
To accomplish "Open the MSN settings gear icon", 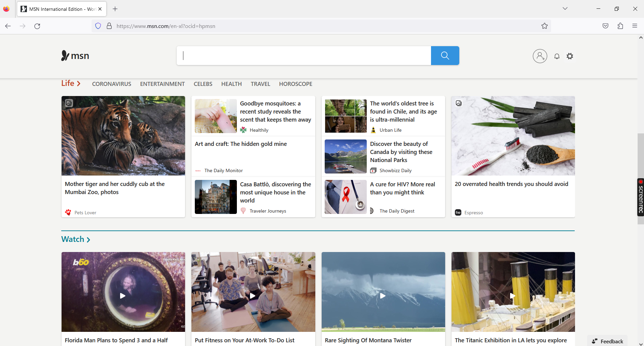I will coord(570,56).
